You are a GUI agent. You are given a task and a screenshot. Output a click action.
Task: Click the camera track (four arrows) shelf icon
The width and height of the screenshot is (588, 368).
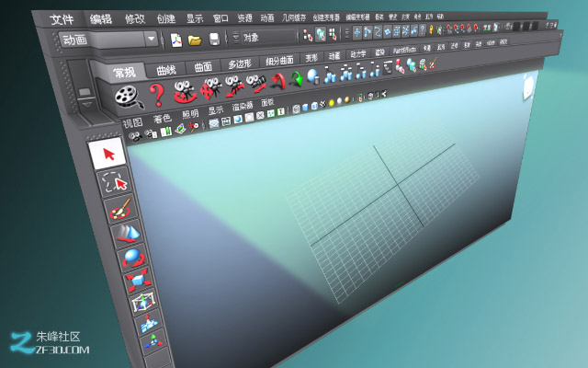211,88
